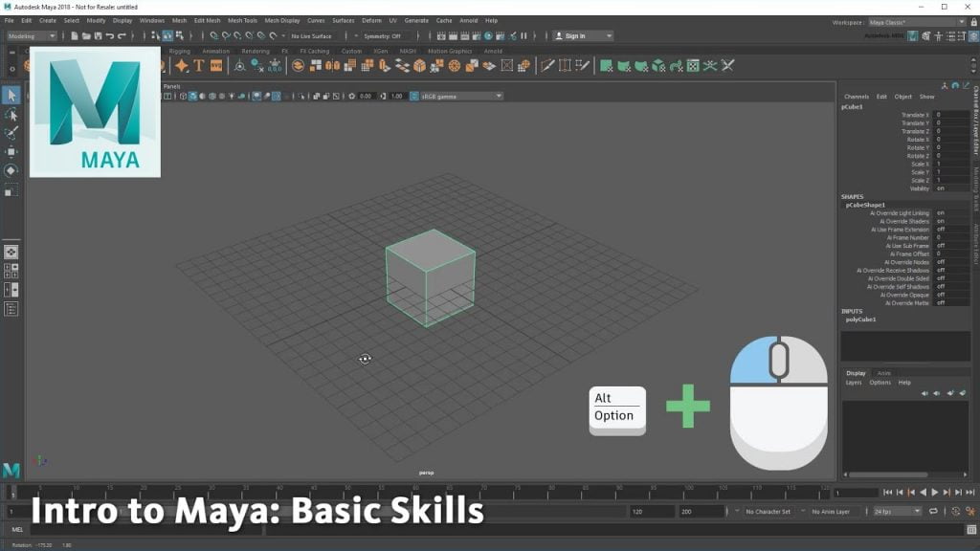Open the 24 fps frame rate dropdown
This screenshot has width=980, height=551.
pos(897,512)
